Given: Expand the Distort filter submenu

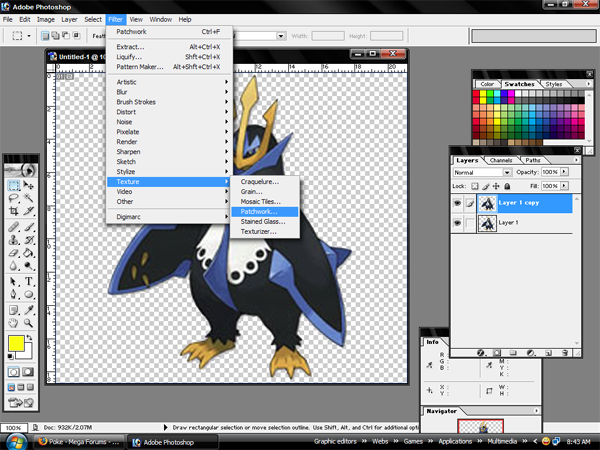Looking at the screenshot, I should (169, 112).
